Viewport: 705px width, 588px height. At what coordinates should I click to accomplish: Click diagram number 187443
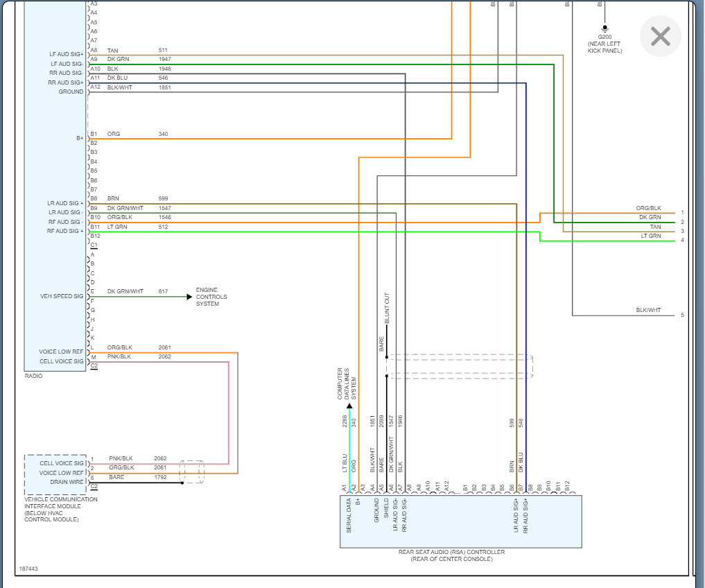[x=28, y=569]
